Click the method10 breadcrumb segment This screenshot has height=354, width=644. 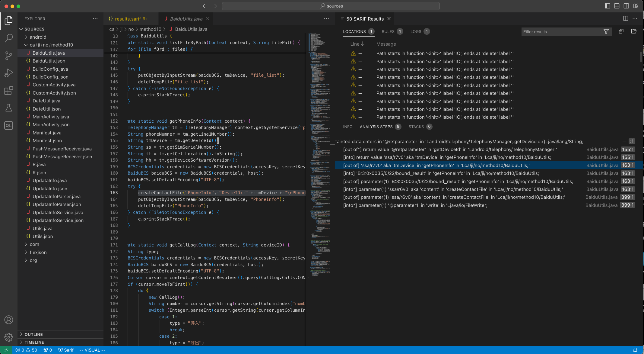[150, 29]
